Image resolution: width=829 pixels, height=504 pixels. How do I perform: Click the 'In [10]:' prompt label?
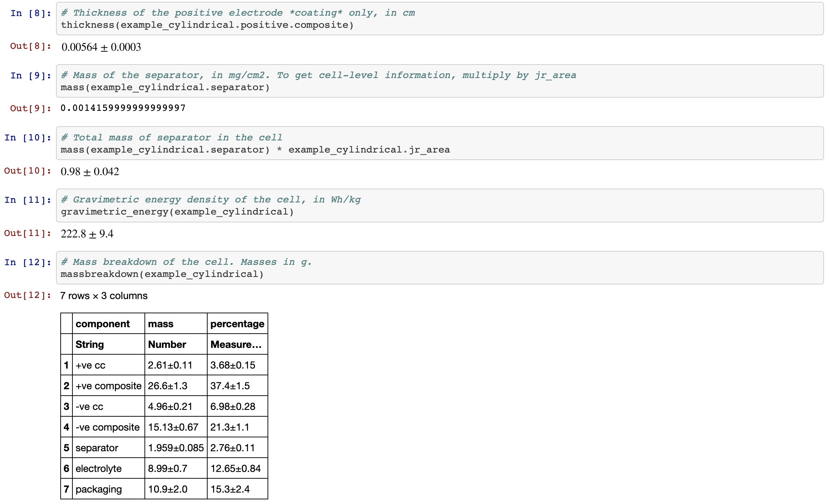[x=28, y=138]
